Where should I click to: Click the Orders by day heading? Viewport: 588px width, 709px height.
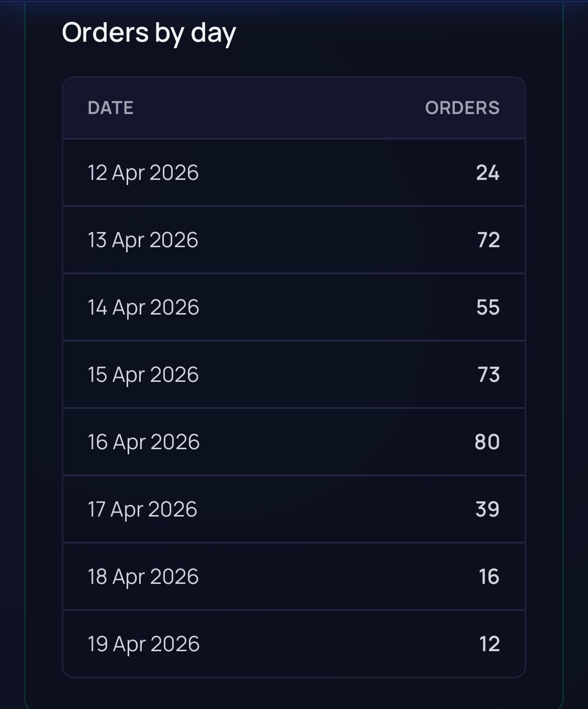point(149,33)
